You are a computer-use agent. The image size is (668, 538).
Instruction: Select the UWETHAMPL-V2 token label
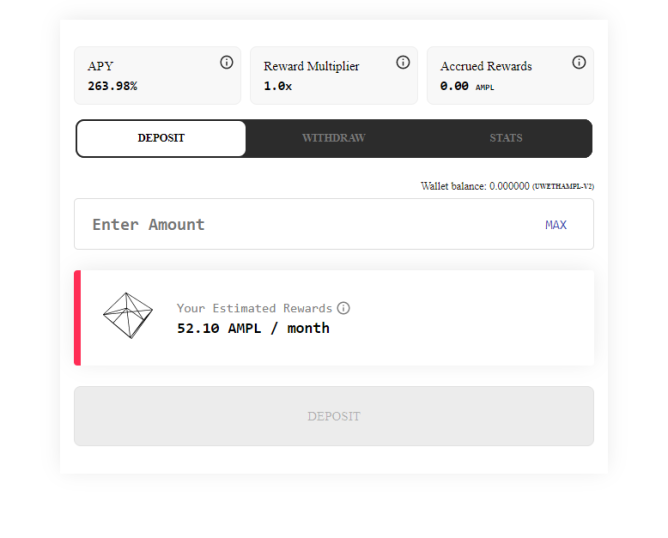click(564, 186)
